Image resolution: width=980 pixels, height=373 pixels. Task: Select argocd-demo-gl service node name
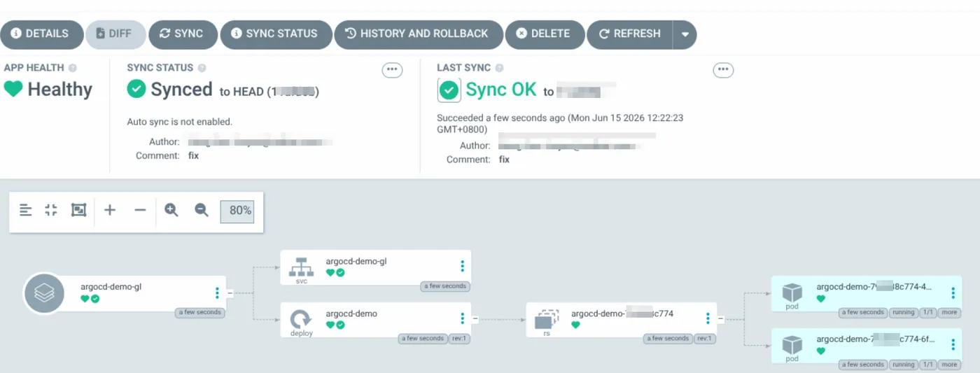click(356, 262)
